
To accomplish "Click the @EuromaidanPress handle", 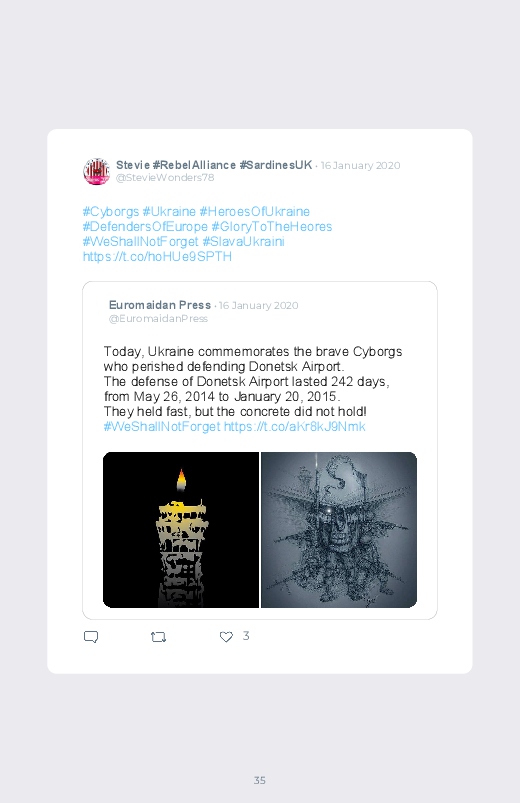I will point(158,319).
